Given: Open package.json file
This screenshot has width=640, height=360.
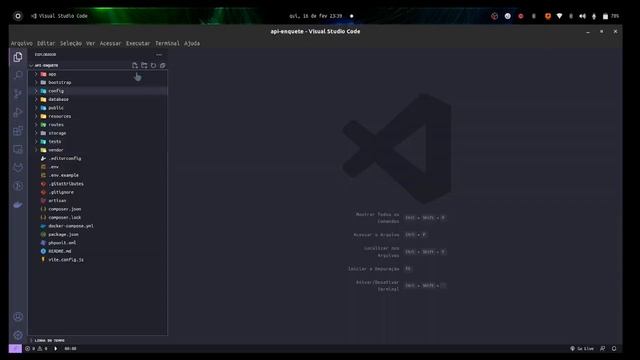Looking at the screenshot, I should (x=98, y=234).
